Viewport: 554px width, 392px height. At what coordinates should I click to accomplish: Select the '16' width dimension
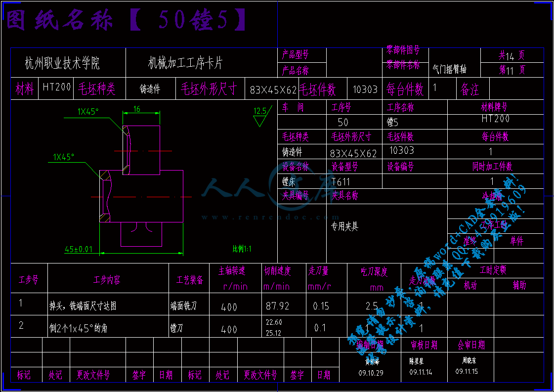pyautogui.click(x=137, y=109)
